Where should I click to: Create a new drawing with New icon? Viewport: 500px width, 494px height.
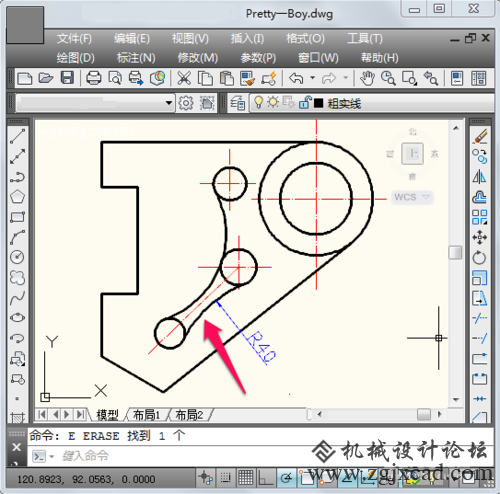coord(25,79)
